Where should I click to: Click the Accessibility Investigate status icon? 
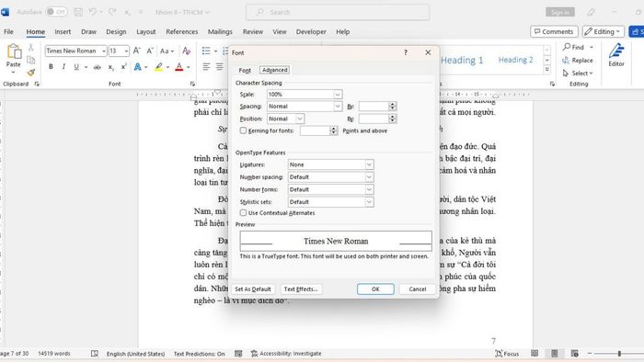point(254,354)
